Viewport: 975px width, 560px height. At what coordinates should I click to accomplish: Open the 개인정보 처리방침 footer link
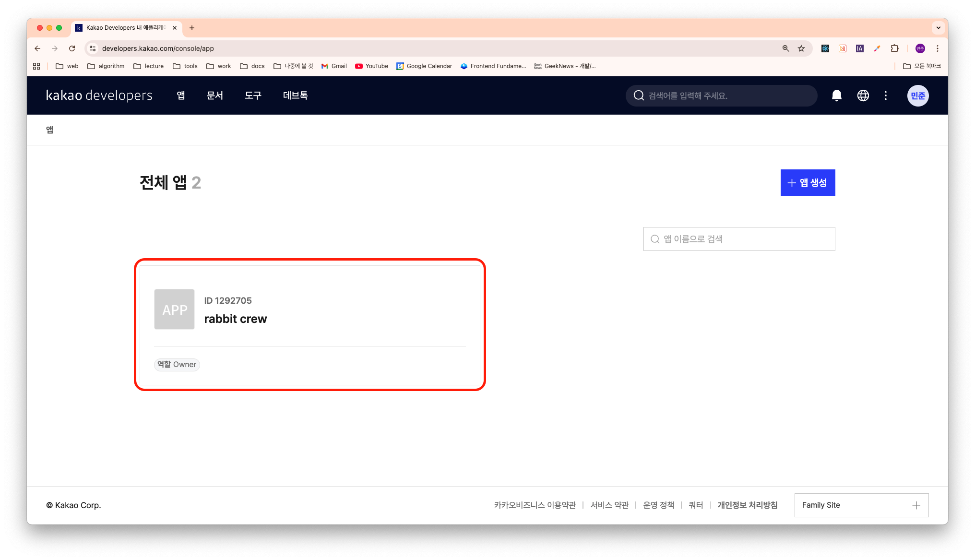[x=747, y=505]
